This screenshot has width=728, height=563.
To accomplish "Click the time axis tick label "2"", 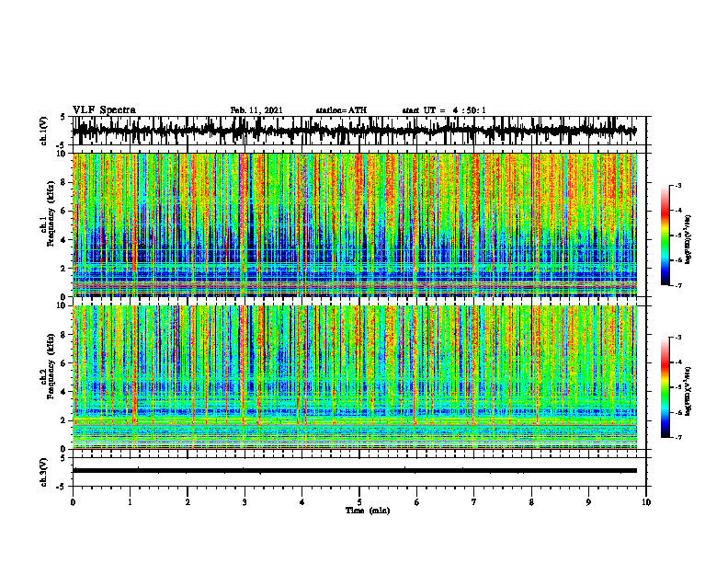I will [x=188, y=502].
